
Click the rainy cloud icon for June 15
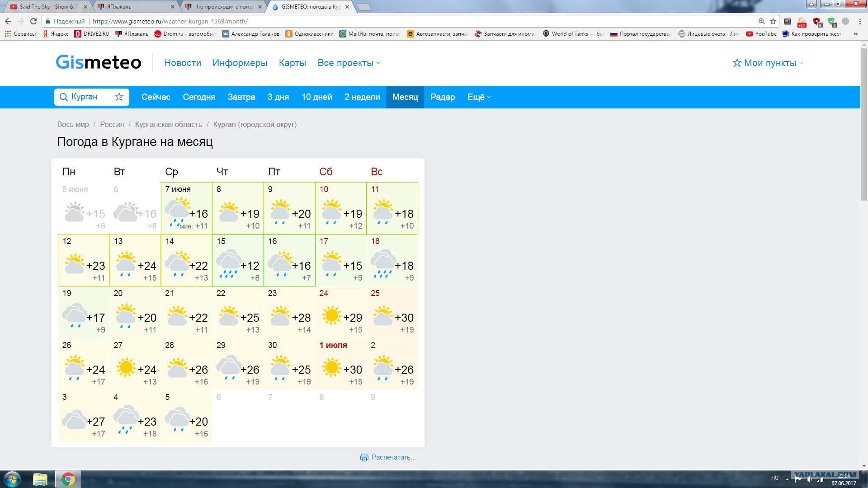click(228, 264)
